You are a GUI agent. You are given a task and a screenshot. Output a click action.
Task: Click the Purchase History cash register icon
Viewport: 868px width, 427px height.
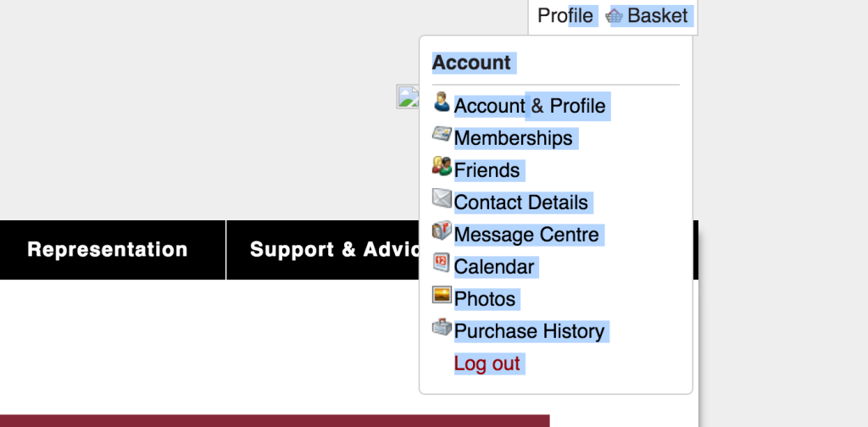pyautogui.click(x=442, y=327)
